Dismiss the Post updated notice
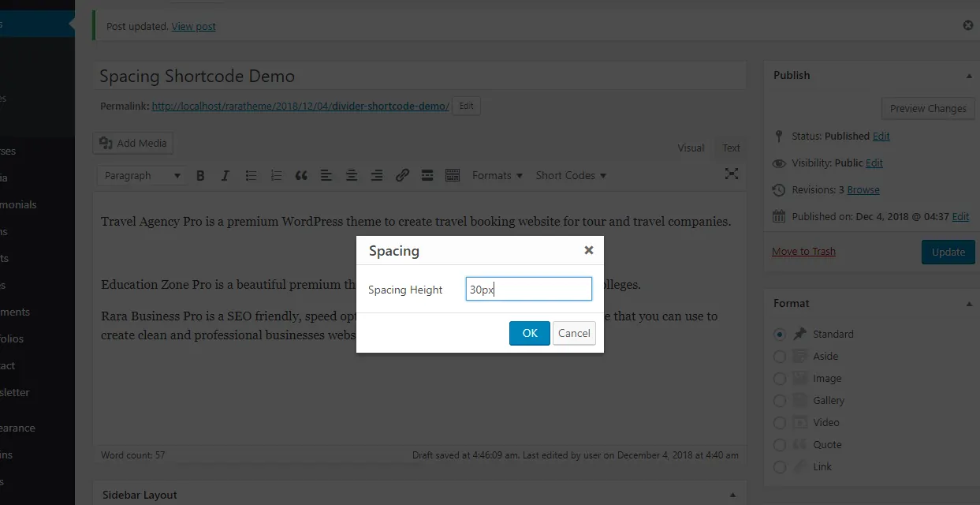The height and width of the screenshot is (505, 980). click(968, 25)
